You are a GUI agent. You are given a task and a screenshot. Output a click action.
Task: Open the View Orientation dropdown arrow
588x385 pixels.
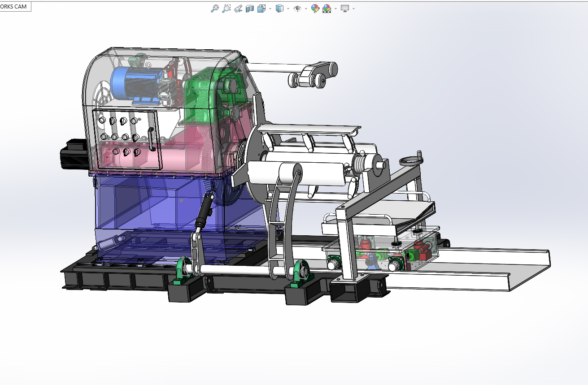pyautogui.click(x=270, y=9)
